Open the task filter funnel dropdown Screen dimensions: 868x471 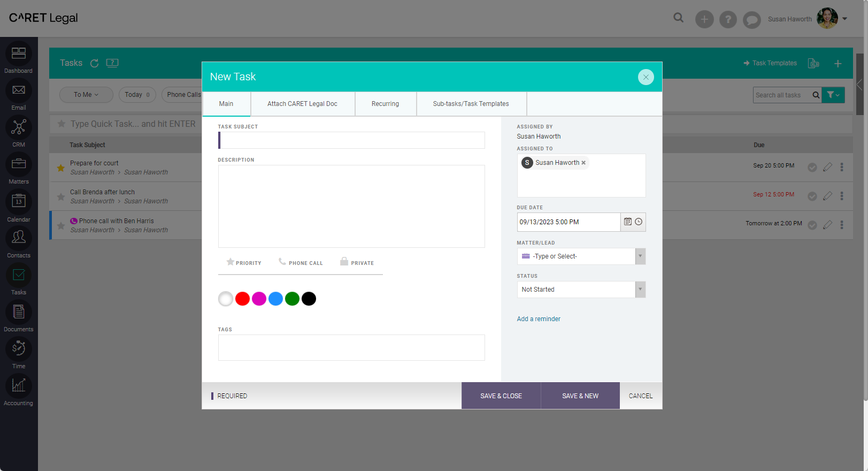click(833, 95)
